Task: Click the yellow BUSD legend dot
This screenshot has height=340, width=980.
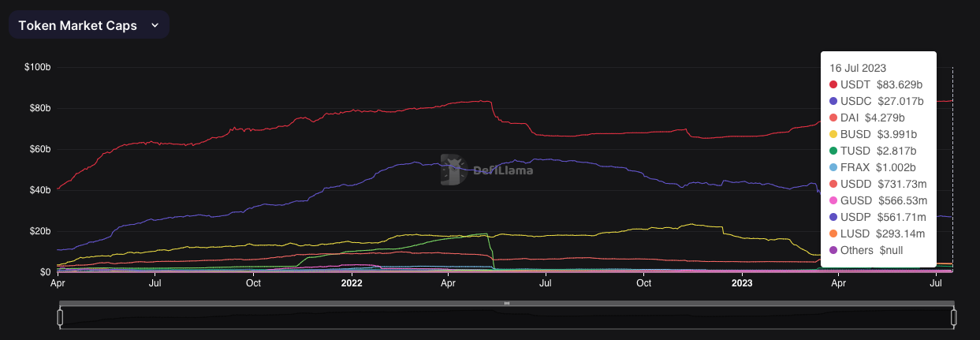Action: tap(833, 134)
